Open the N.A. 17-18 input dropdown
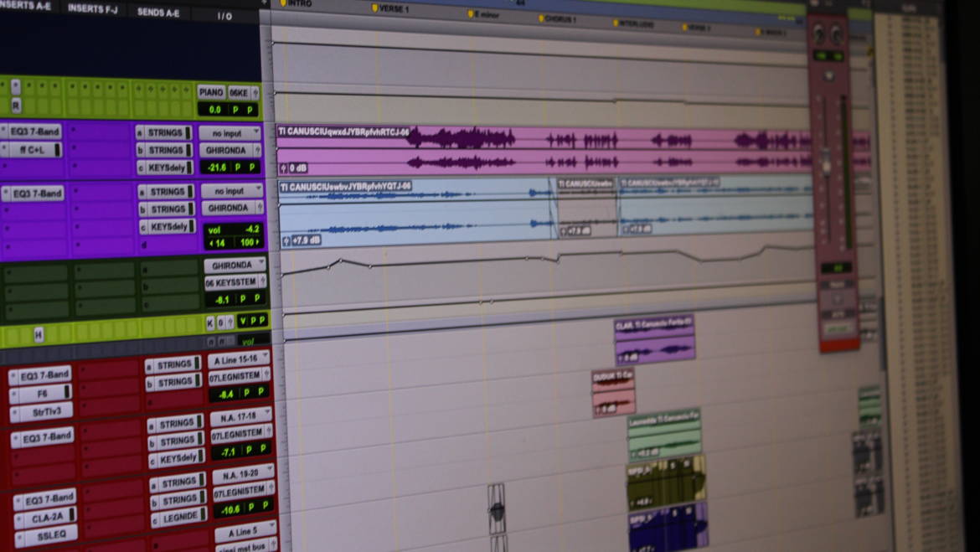 point(242,416)
